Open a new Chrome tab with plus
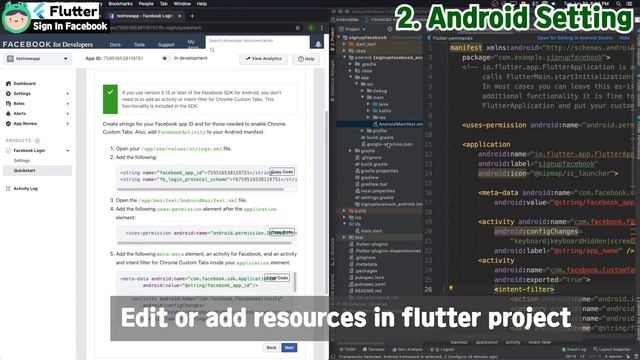Image resolution: width=640 pixels, height=360 pixels. [x=192, y=16]
